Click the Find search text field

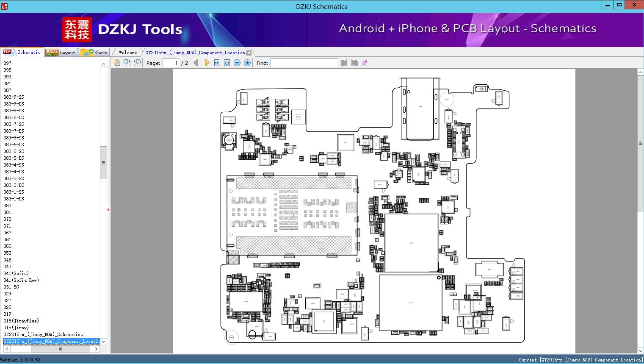pos(304,63)
